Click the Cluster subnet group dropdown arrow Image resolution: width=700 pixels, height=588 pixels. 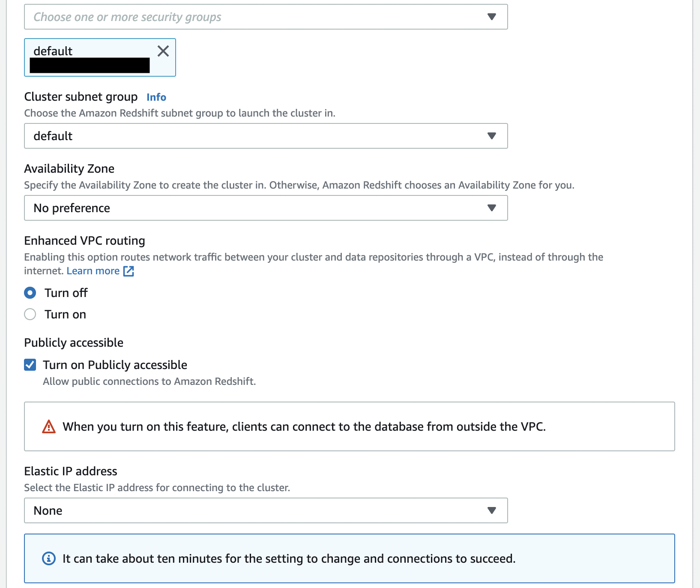[x=492, y=136]
